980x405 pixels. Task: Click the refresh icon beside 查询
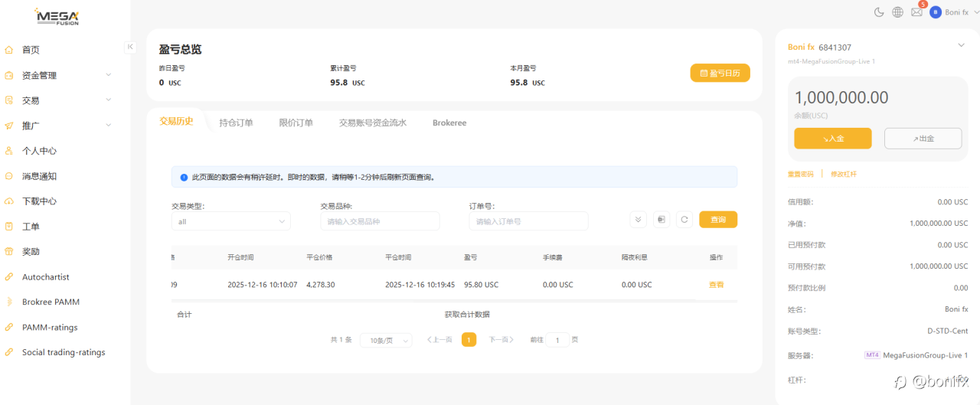[684, 220]
